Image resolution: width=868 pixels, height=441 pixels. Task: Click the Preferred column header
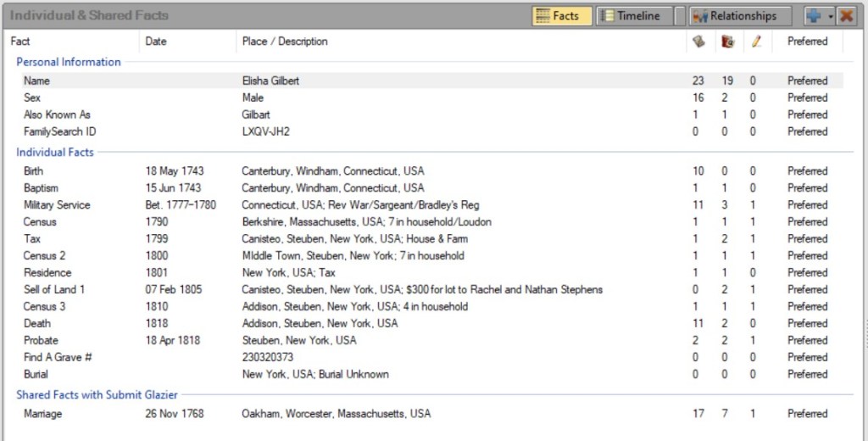click(x=807, y=41)
